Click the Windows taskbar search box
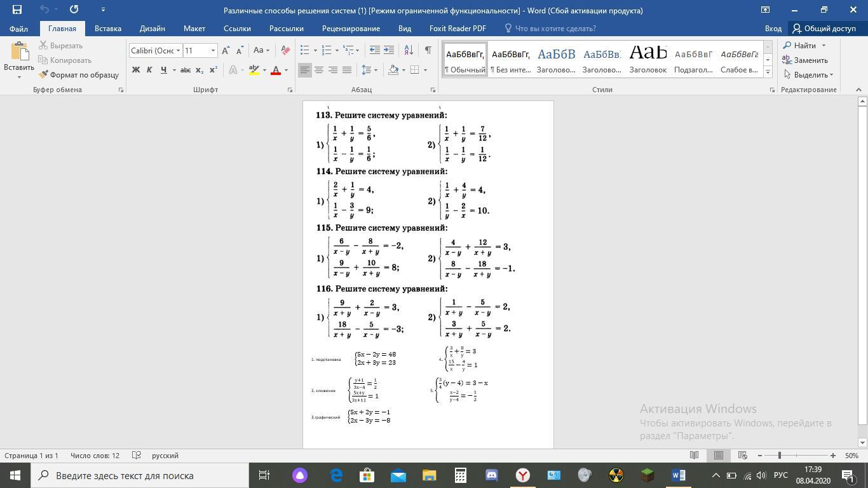Image resolution: width=868 pixels, height=488 pixels. coord(140,475)
